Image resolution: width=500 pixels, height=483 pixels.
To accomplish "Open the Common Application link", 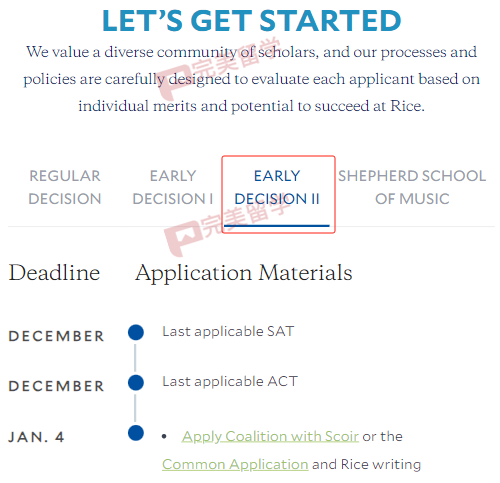I will click(235, 464).
